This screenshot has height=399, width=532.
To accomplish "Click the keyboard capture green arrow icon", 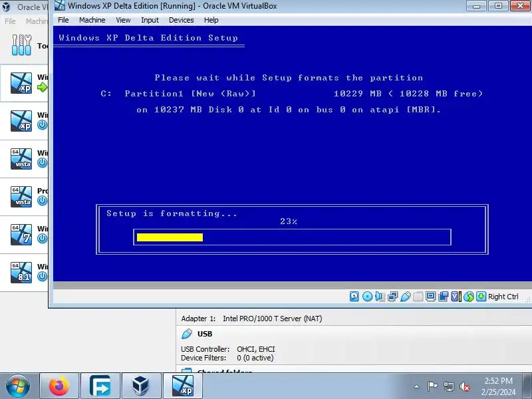I will tap(481, 297).
